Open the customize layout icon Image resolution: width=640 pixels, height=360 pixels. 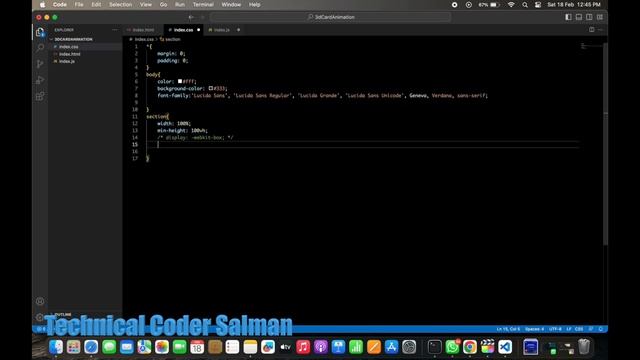(x=600, y=17)
